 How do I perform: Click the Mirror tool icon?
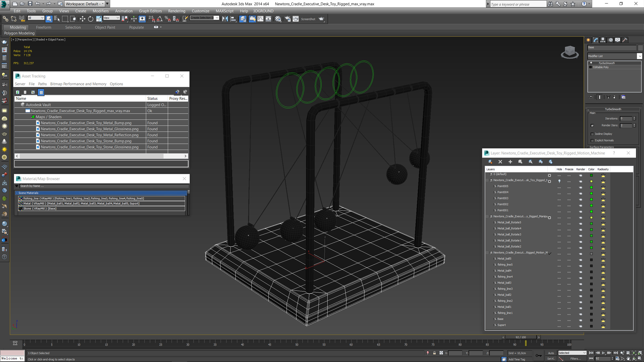(x=225, y=19)
